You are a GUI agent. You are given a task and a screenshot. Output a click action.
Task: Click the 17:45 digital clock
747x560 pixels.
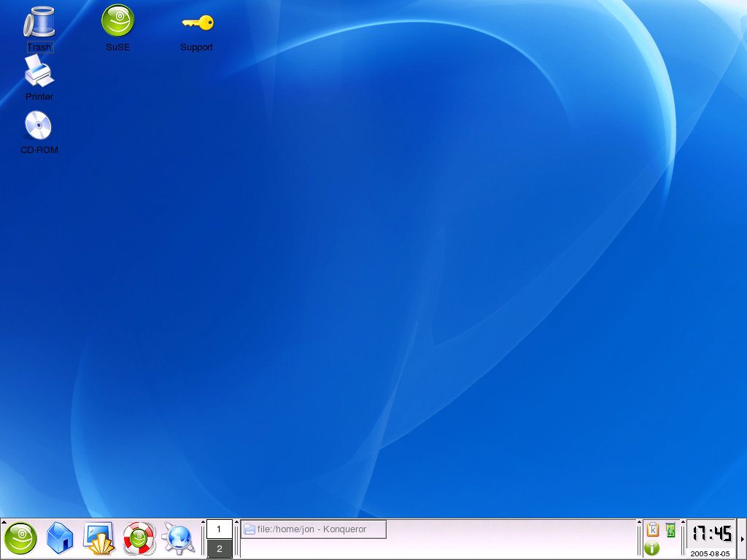(711, 534)
